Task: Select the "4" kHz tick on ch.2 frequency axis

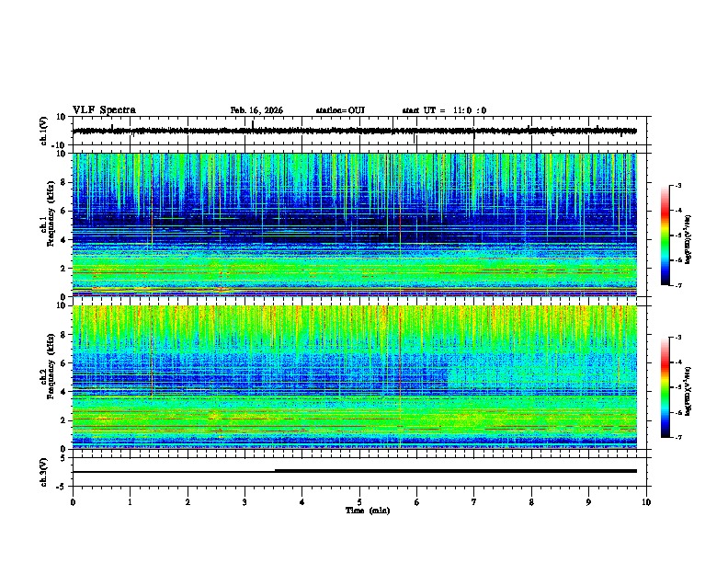Action: (63, 392)
